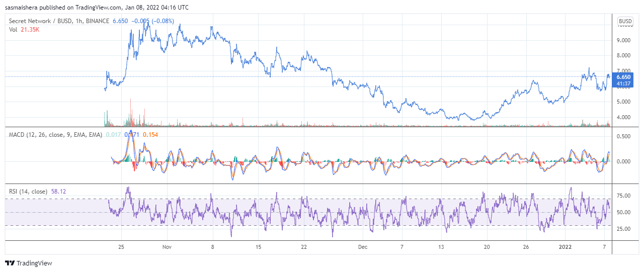Click the 4.000 price scale label
Viewport: 644px width, 272px height.
pos(624,117)
